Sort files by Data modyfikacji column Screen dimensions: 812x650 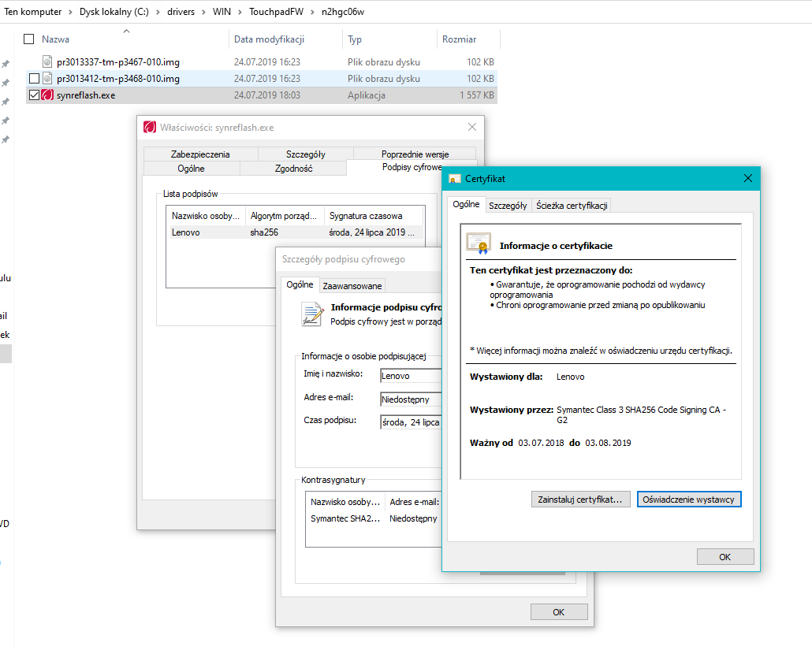pyautogui.click(x=270, y=39)
